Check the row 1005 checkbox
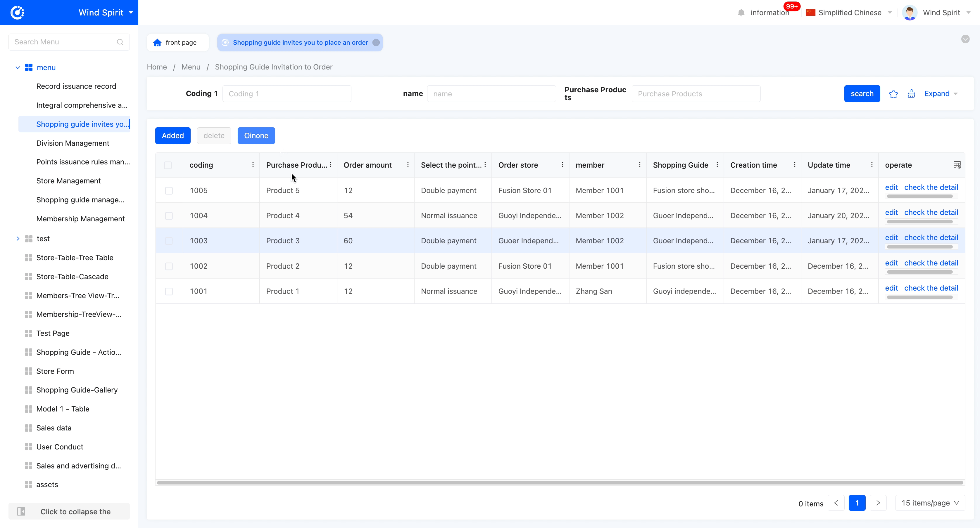980x528 pixels. [169, 190]
